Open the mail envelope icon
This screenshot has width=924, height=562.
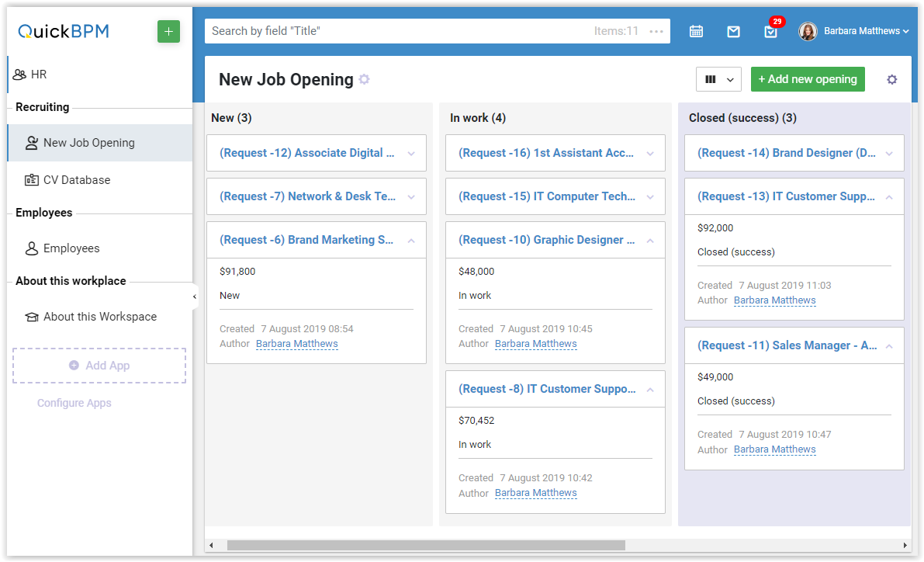(x=733, y=32)
